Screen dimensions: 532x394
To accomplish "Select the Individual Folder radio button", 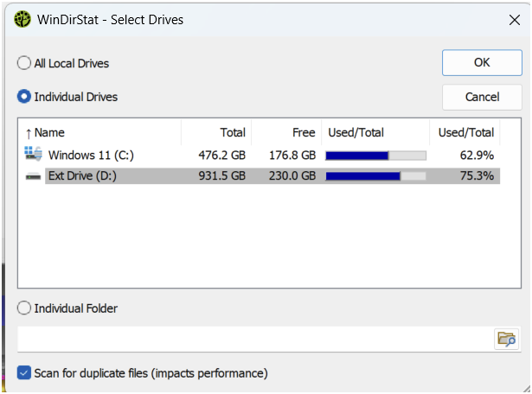I will tap(24, 308).
